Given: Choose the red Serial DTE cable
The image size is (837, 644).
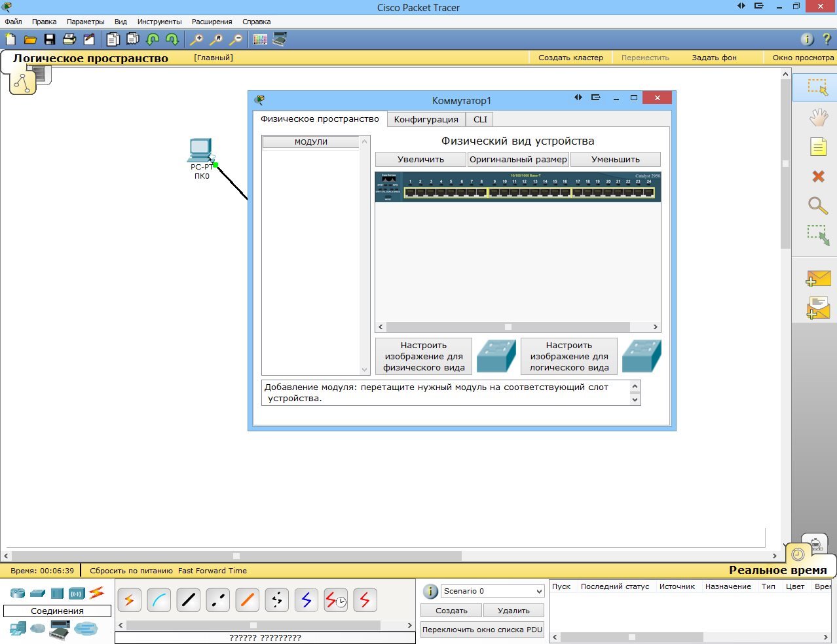Looking at the screenshot, I should click(x=365, y=599).
